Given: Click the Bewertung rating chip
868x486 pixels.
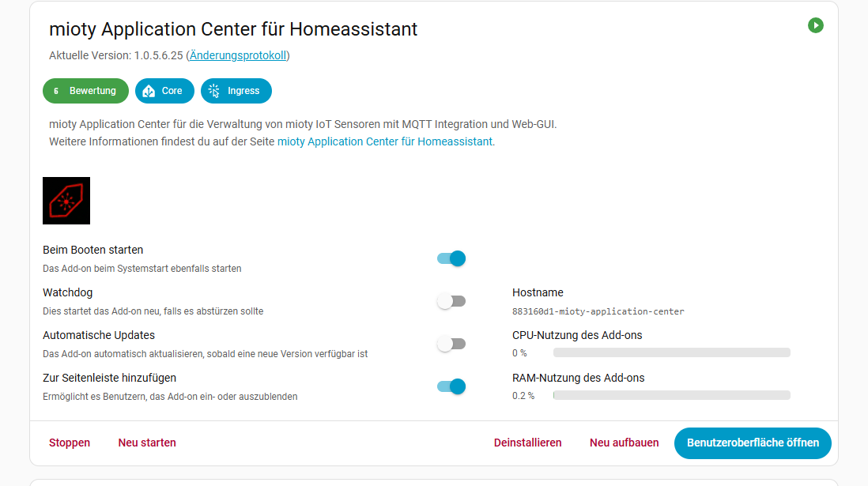Looking at the screenshot, I should 85,91.
